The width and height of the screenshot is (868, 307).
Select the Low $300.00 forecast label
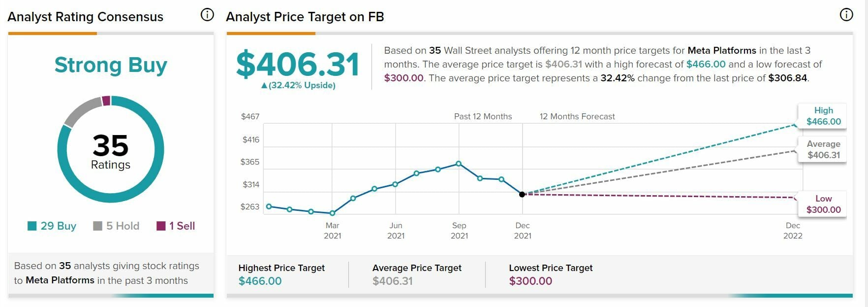(823, 205)
